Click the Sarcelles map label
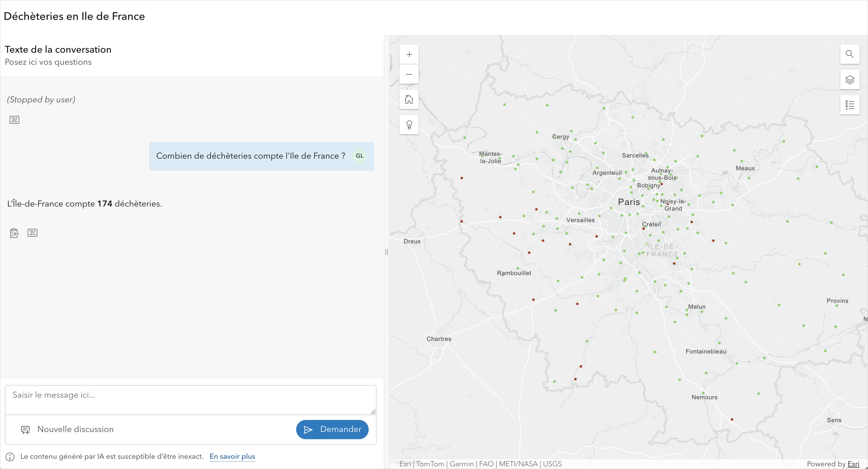The image size is (868, 469). tap(635, 155)
